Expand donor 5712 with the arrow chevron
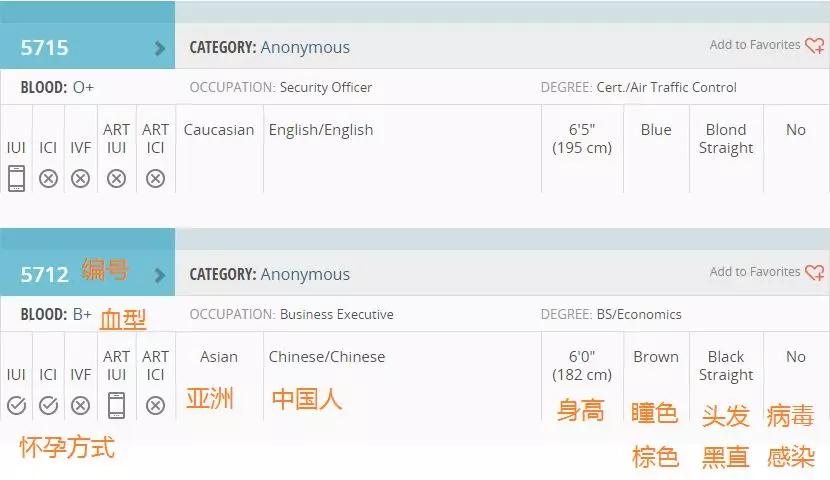This screenshot has width=830, height=480. click(159, 276)
